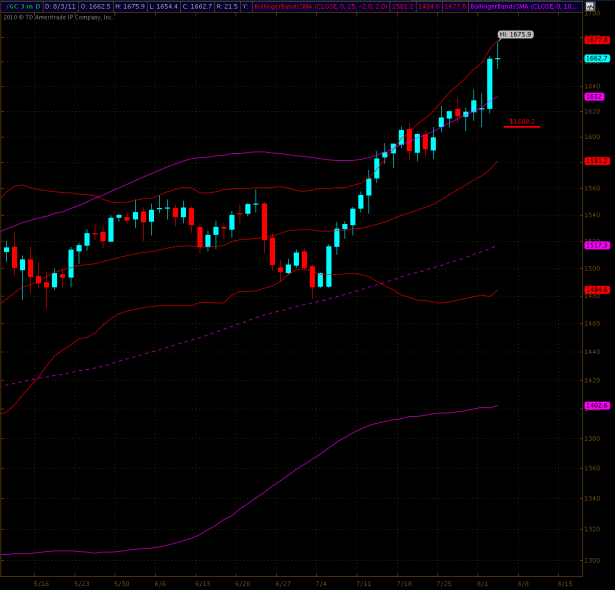Click the 1560 price axis label
This screenshot has width=615, height=590.
tap(592, 188)
